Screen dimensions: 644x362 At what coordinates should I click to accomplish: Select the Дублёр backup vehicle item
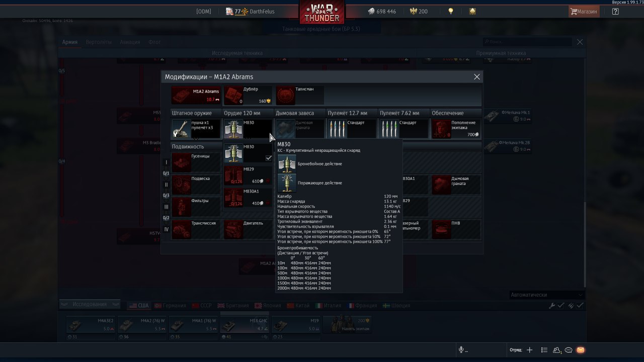click(x=248, y=95)
